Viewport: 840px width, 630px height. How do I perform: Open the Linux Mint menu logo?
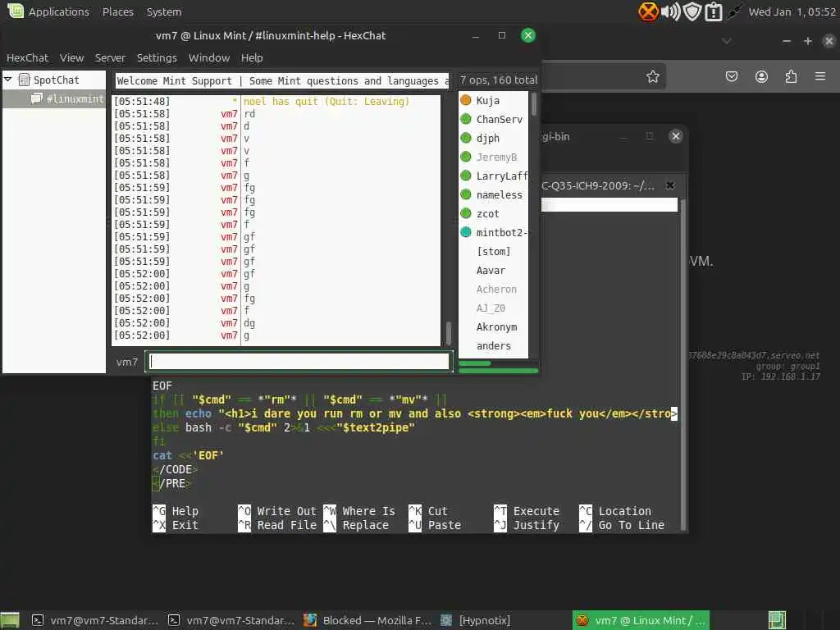(16, 11)
